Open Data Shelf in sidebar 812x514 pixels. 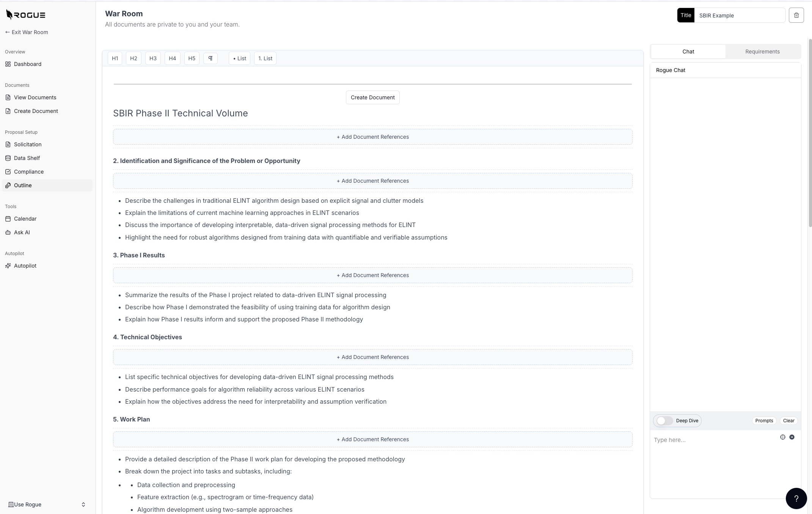pos(27,158)
